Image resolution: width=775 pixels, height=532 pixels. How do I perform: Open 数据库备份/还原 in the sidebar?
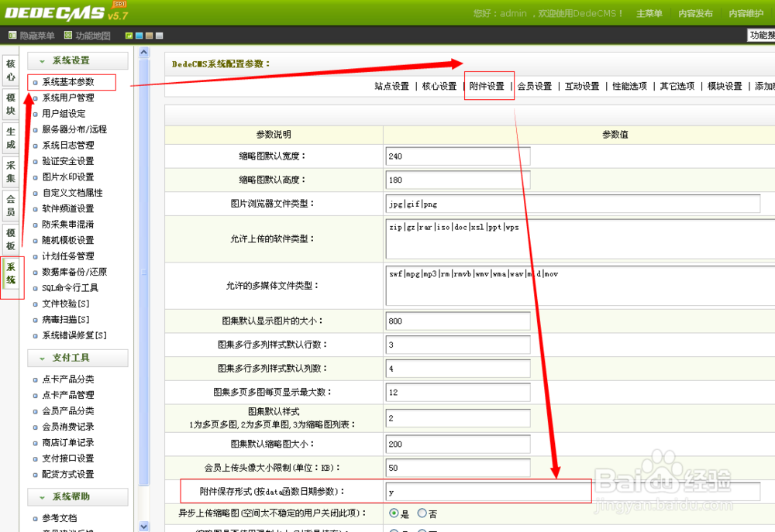tap(74, 272)
